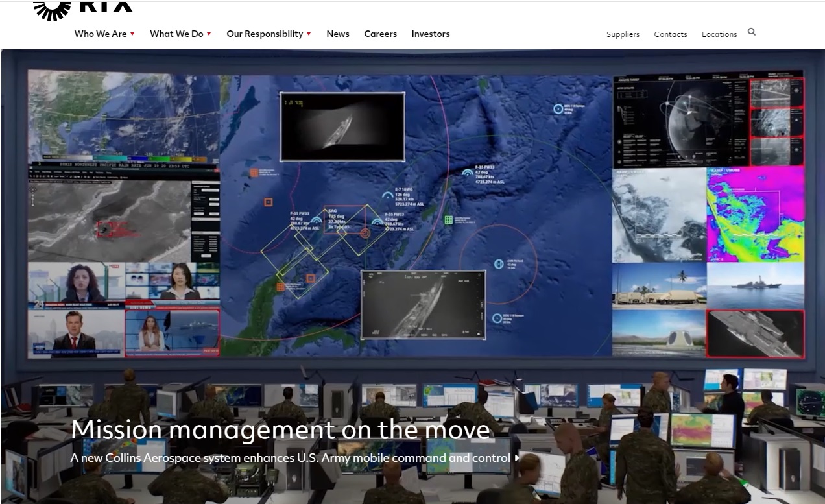This screenshot has width=825, height=504.
Task: Visit the Locations link
Action: (719, 34)
